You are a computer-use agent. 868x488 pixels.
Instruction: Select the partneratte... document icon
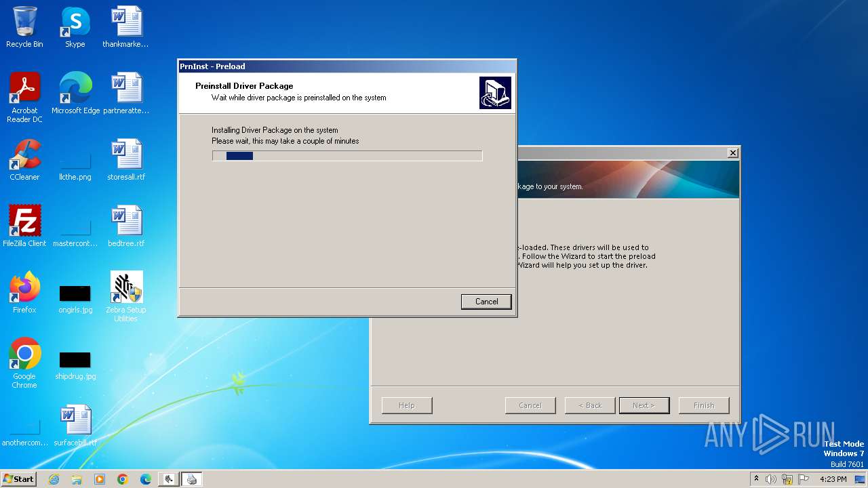[x=125, y=94]
